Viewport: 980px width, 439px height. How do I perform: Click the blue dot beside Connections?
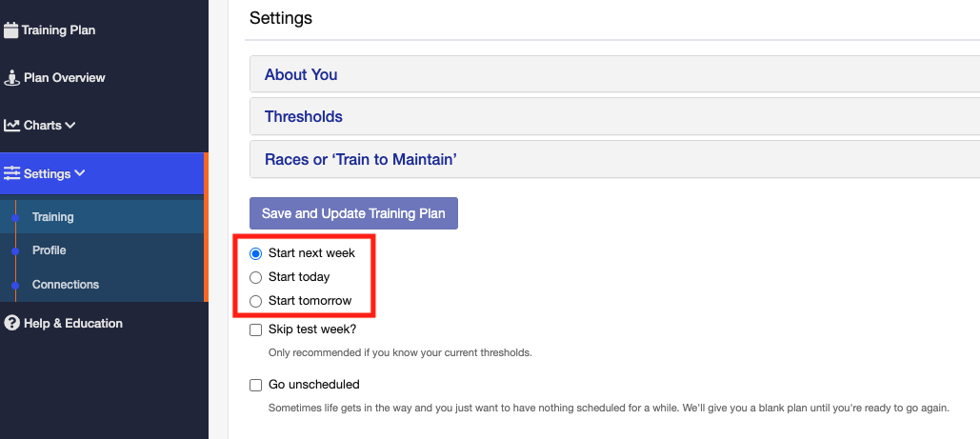16,285
